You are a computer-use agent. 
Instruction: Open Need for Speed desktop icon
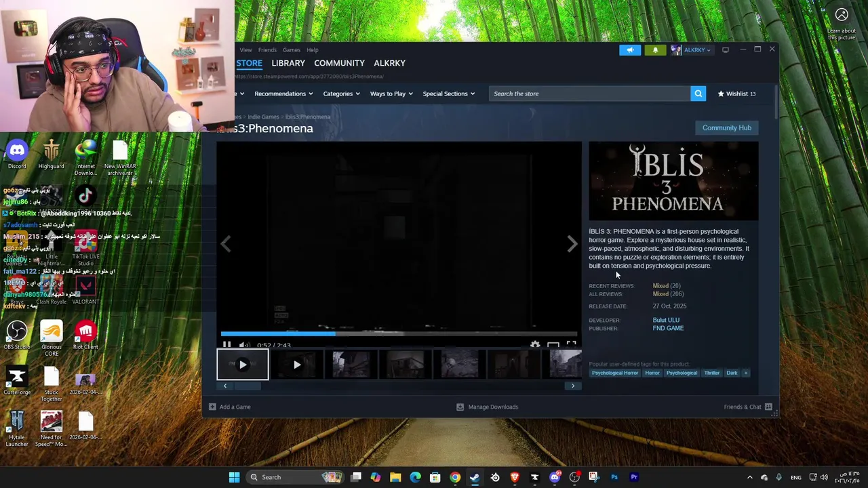(x=51, y=428)
